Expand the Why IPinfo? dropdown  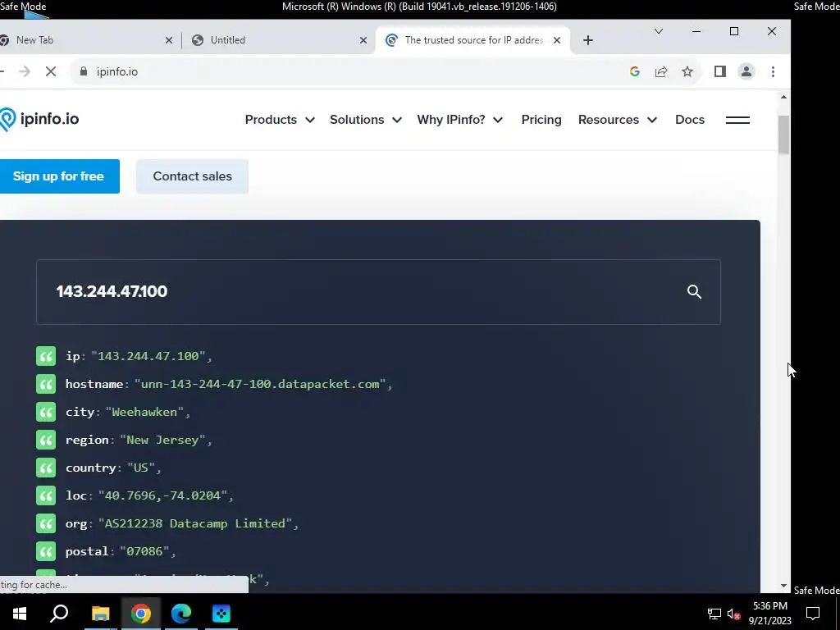point(459,120)
